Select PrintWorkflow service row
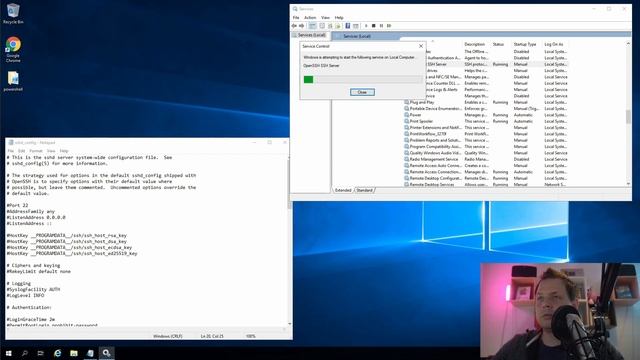The image size is (640, 360). coord(486,134)
